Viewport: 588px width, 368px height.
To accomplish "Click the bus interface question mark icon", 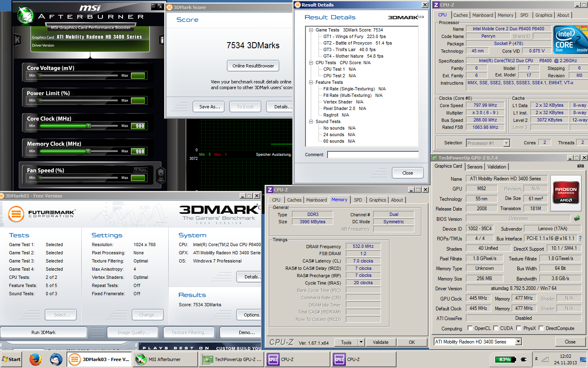I will coord(580,238).
